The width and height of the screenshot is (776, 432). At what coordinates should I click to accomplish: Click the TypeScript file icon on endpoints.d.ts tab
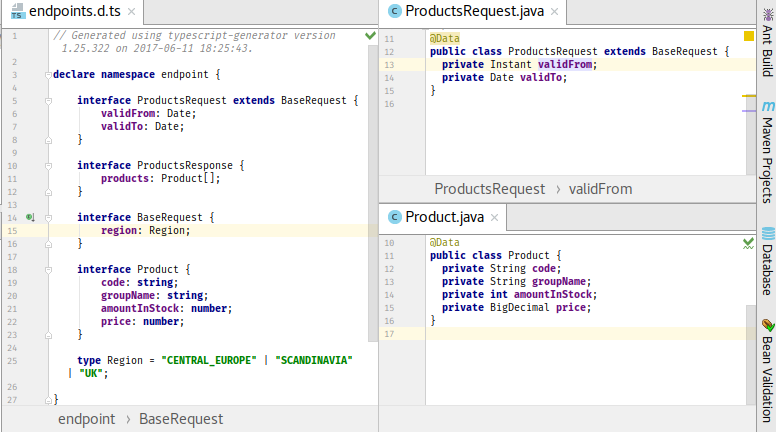(18, 11)
